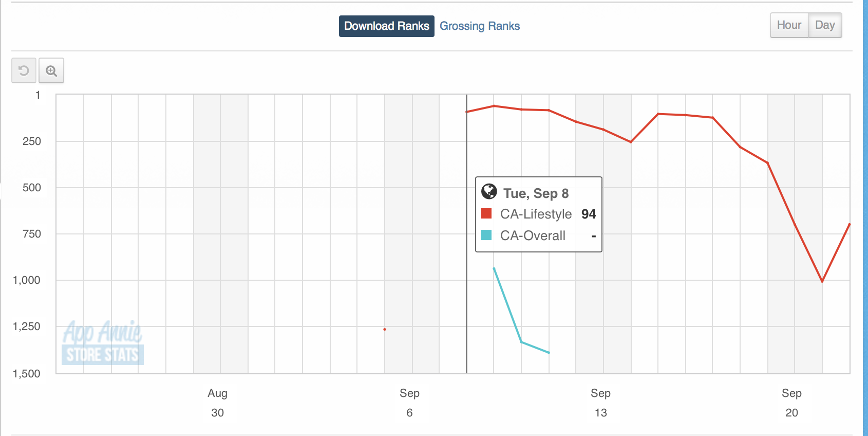868x436 pixels.
Task: Click the Sep 13 x-axis label
Action: 600,403
